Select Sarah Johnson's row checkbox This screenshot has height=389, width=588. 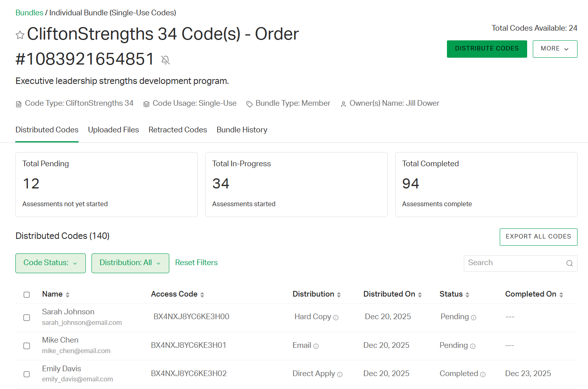coord(27,318)
